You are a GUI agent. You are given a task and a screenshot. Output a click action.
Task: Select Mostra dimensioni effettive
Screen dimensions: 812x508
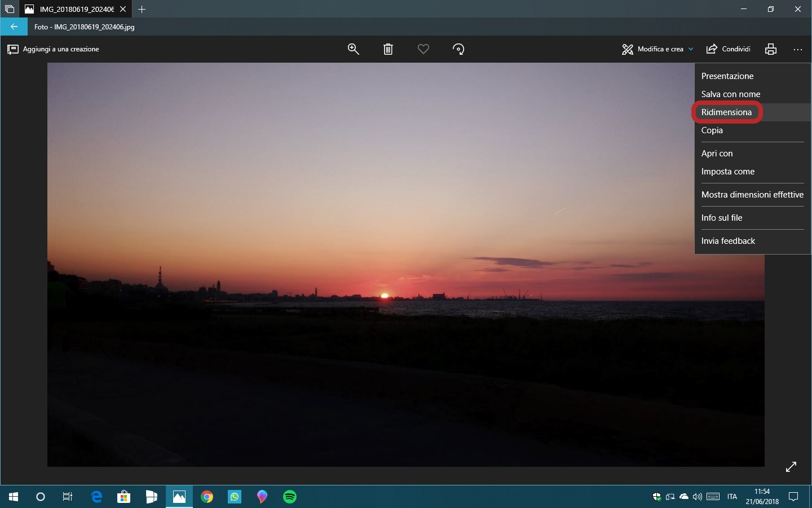click(x=752, y=195)
